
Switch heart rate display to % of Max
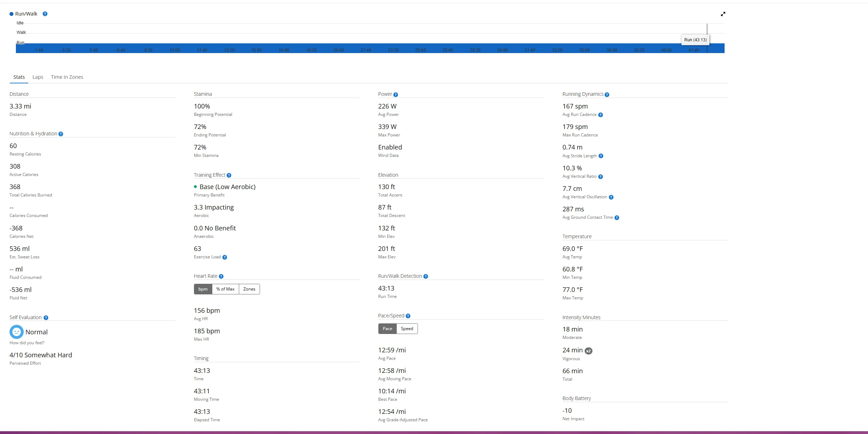(225, 289)
